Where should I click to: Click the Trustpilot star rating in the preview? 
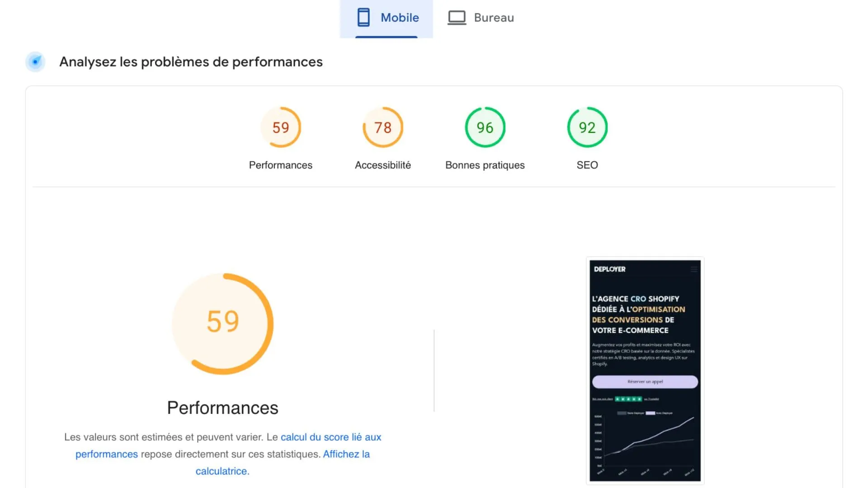pos(628,399)
